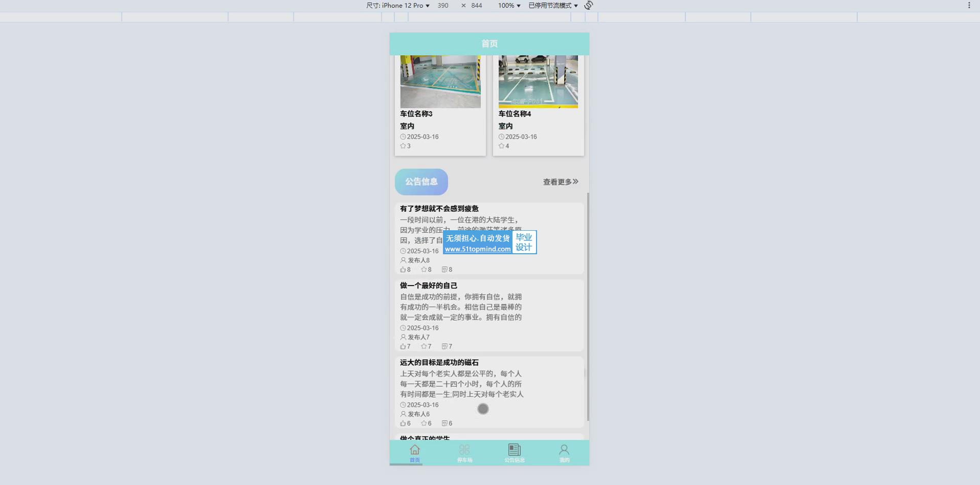
Task: Click the comment icon on 发布人7 post
Action: (x=444, y=346)
